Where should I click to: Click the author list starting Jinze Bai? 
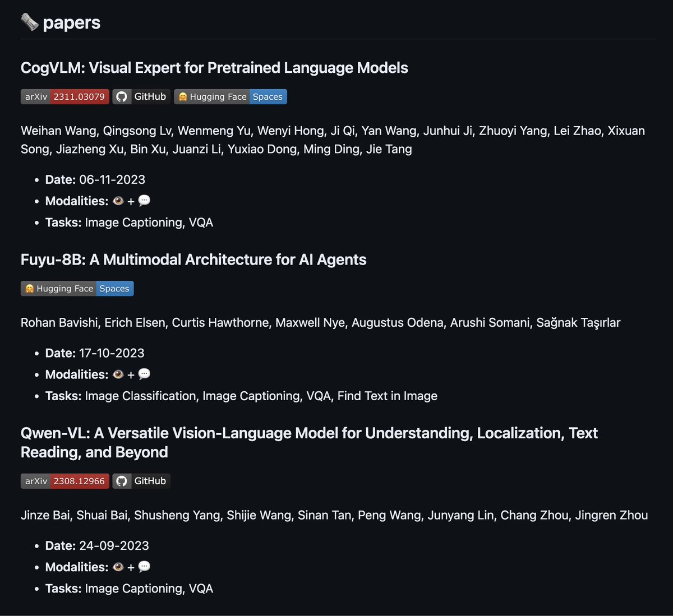[334, 515]
